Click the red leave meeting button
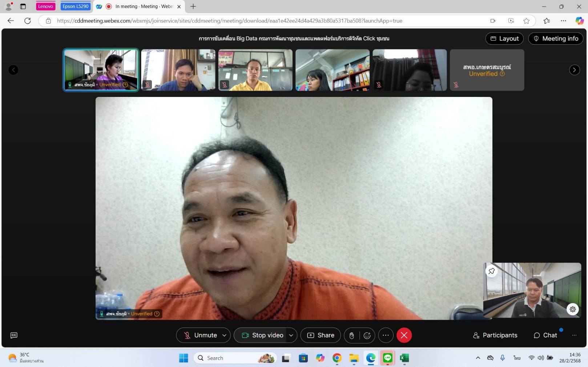The height and width of the screenshot is (367, 588). tap(404, 335)
